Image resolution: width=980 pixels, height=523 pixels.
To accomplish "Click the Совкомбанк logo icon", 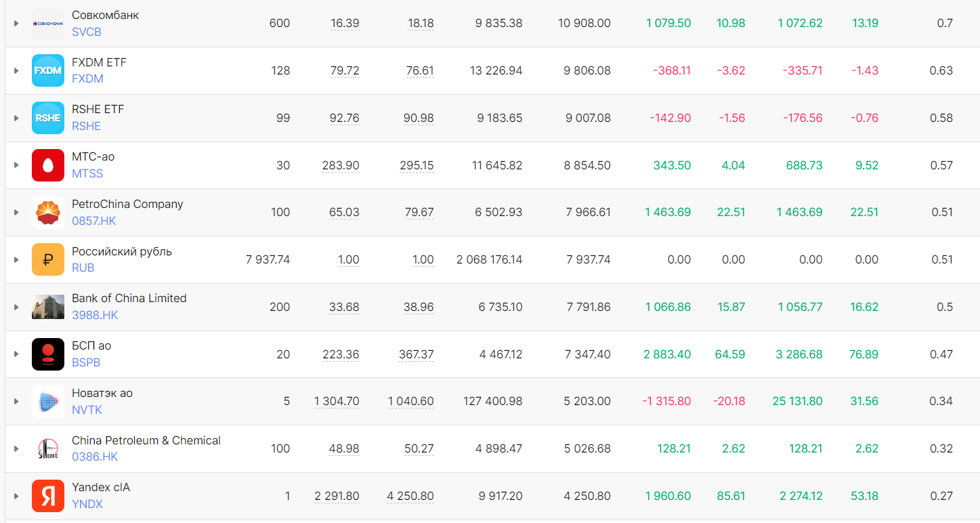I will (x=48, y=24).
